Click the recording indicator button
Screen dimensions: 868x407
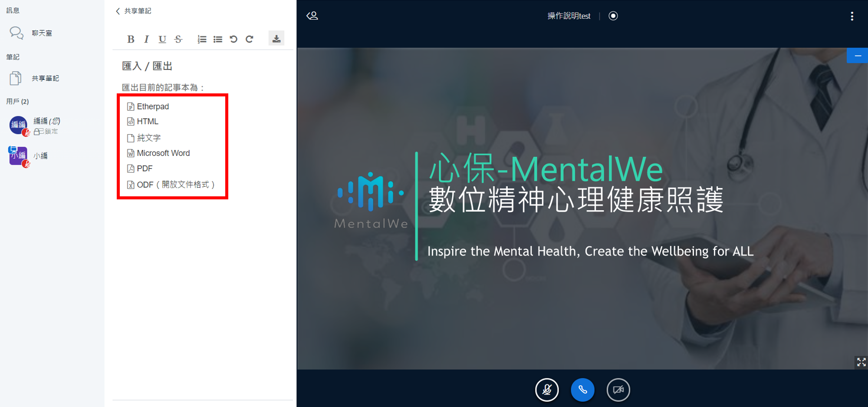[613, 16]
